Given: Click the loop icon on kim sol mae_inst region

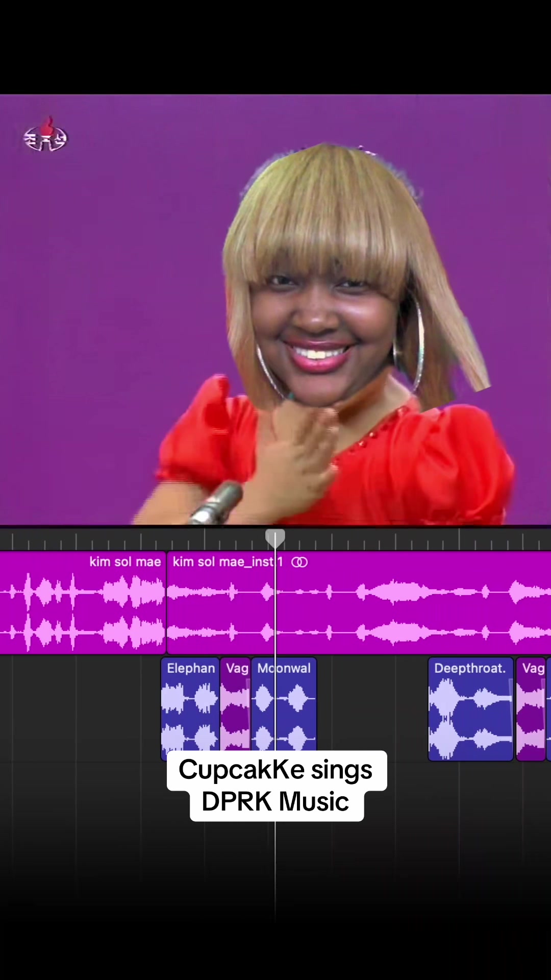Looking at the screenshot, I should pyautogui.click(x=299, y=562).
